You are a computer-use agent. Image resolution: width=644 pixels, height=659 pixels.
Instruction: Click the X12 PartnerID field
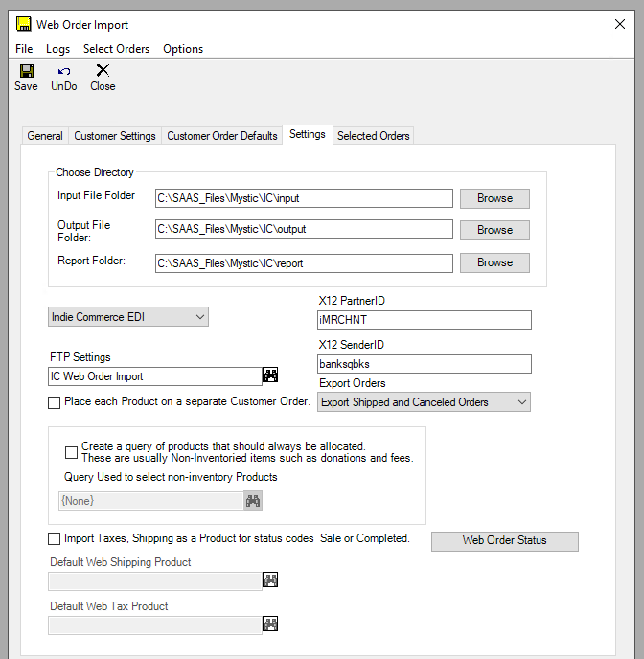pos(425,320)
